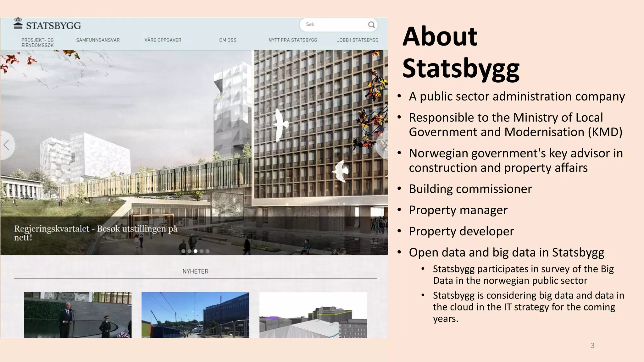Open Nytt fra Statsbygg menu item
The image size is (644, 362).
click(293, 40)
